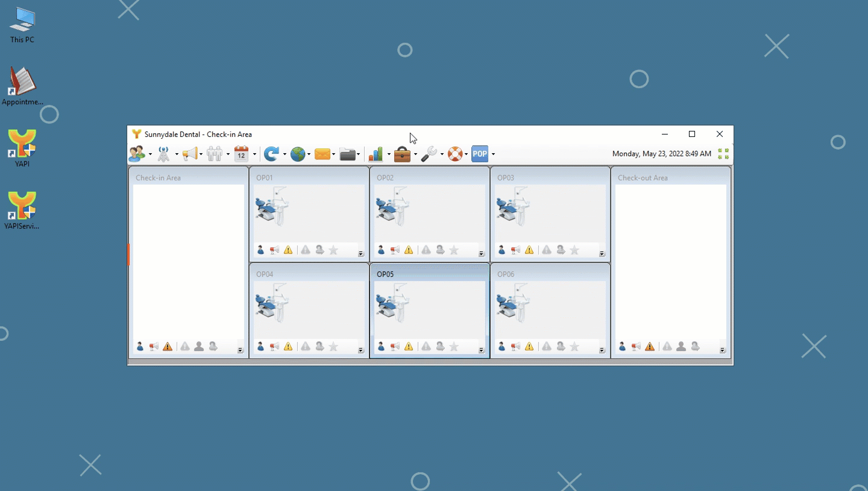This screenshot has width=868, height=491.
Task: Click the broadcast tower toolbar icon
Action: [163, 154]
